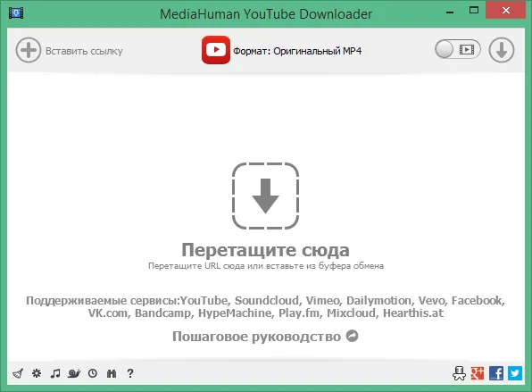Open help with the question mark icon
This screenshot has width=532, height=392.
(x=130, y=373)
